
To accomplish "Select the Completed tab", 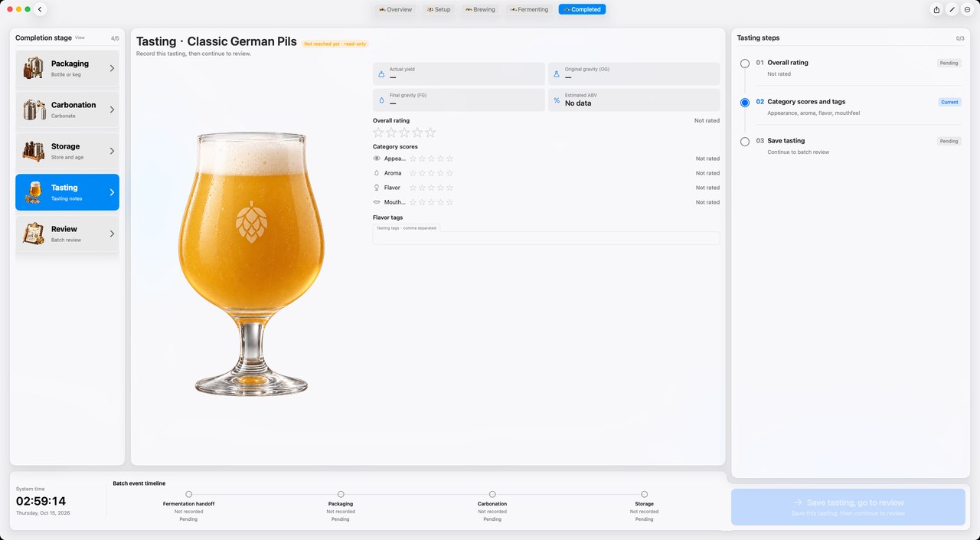I will [x=582, y=9].
